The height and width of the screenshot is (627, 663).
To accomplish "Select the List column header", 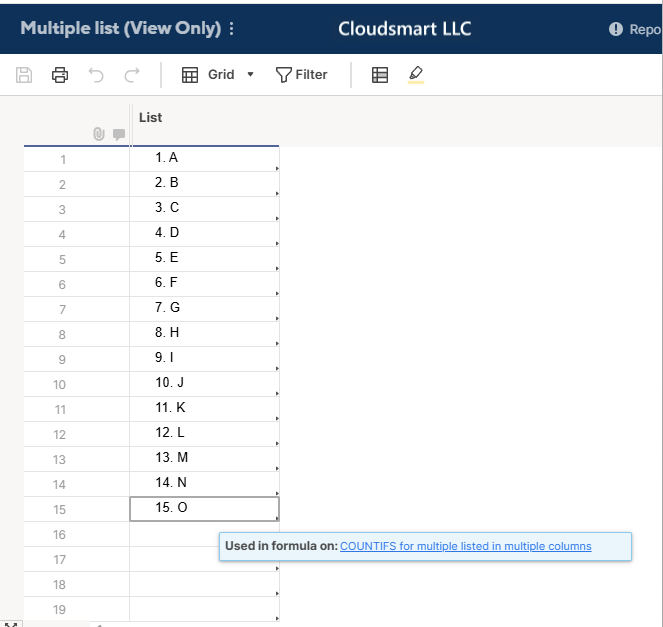I will point(205,125).
